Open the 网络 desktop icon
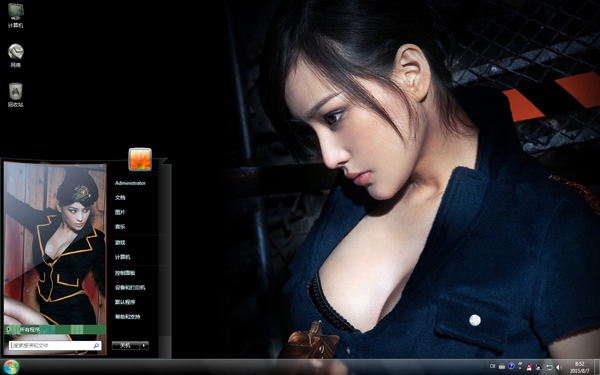 16,55
